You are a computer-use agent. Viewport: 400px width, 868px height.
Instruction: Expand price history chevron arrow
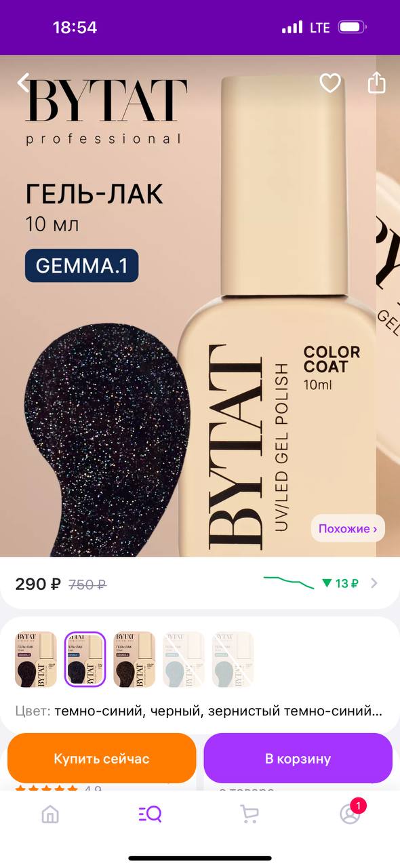pos(375,583)
